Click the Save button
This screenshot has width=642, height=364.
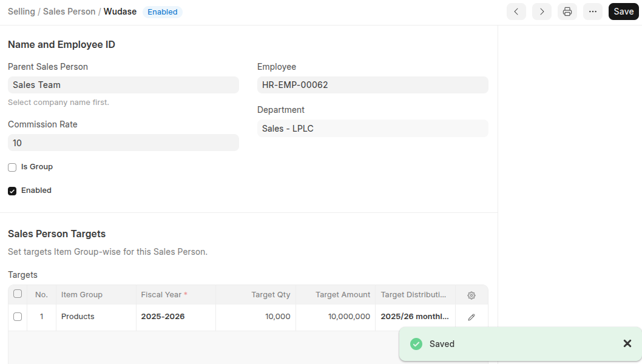tap(623, 12)
